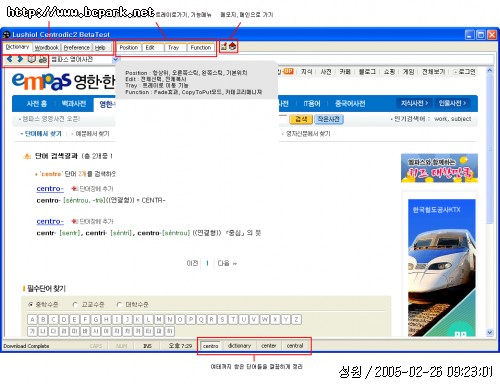Click the Download Complete status text

pyautogui.click(x=26, y=346)
